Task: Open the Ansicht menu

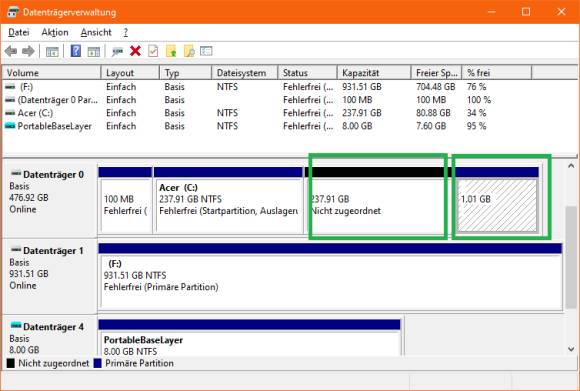Action: click(96, 33)
